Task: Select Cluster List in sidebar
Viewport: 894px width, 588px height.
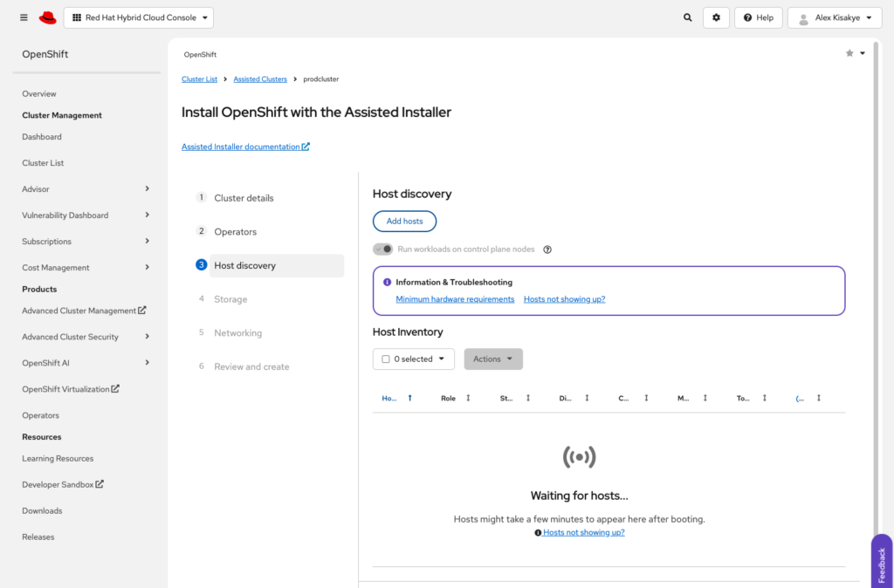Action: (43, 163)
